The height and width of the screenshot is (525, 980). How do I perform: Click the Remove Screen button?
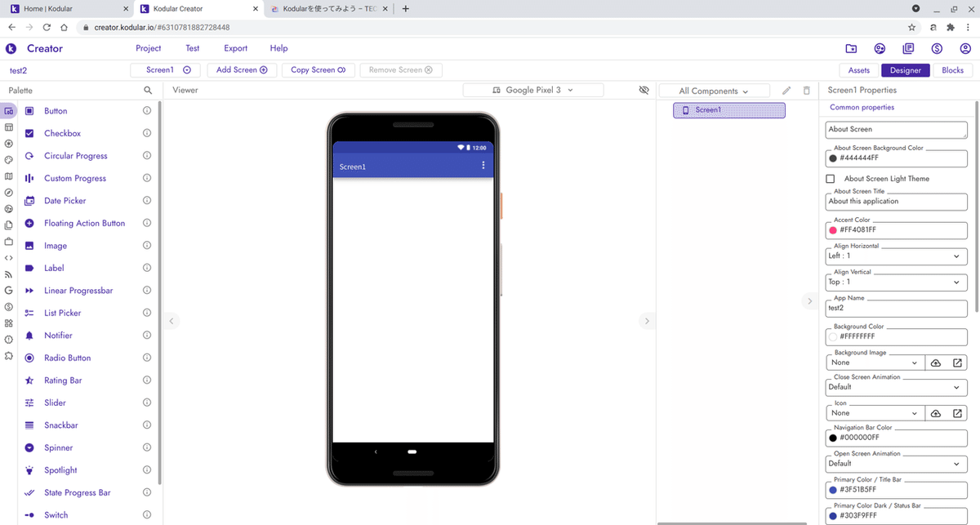(x=400, y=70)
